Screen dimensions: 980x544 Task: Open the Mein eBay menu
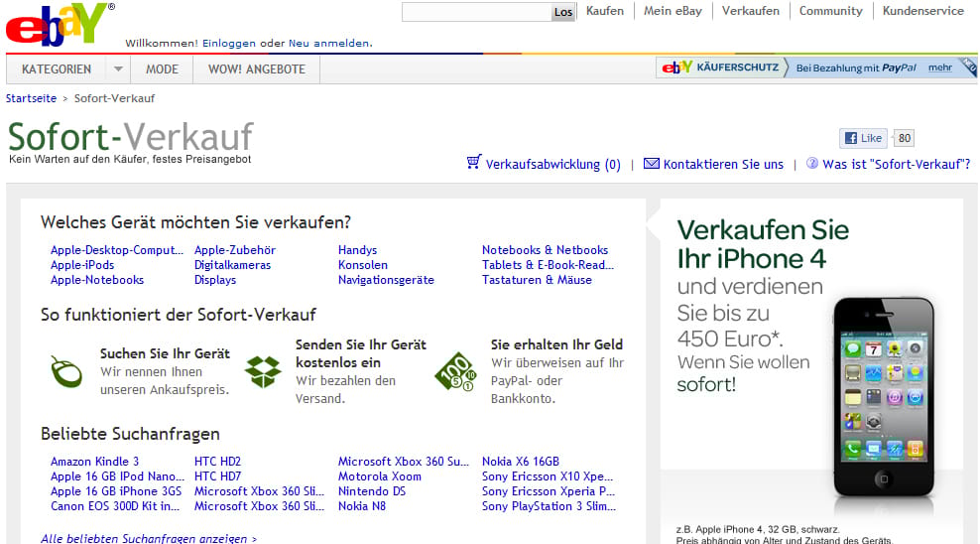(673, 11)
